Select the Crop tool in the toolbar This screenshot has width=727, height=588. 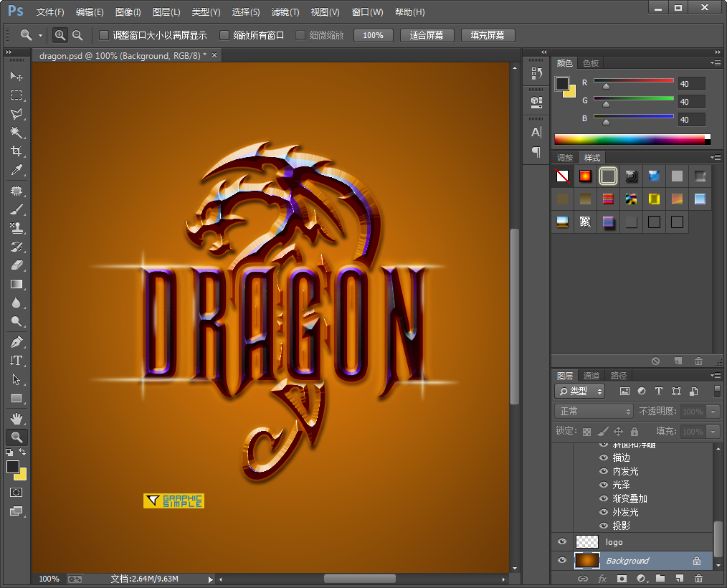pyautogui.click(x=16, y=151)
